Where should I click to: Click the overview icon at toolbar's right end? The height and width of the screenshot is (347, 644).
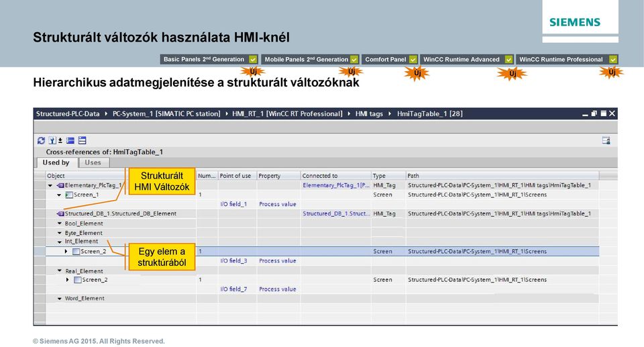coord(606,140)
